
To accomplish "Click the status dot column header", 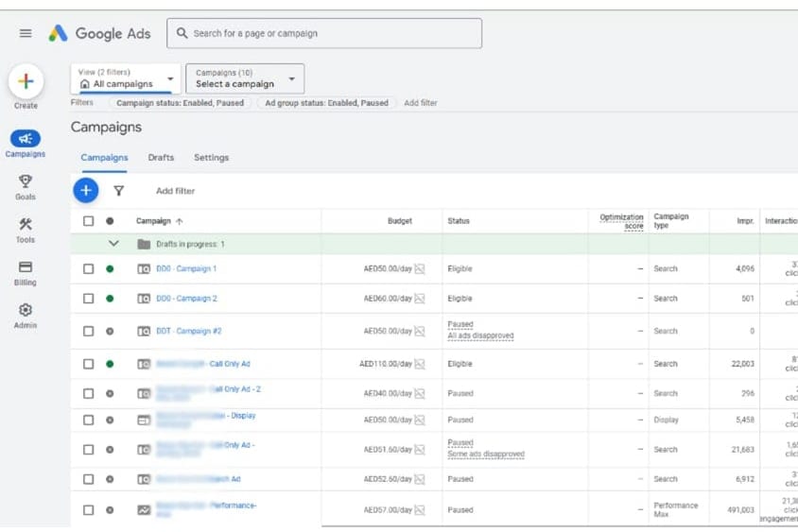I will [110, 221].
